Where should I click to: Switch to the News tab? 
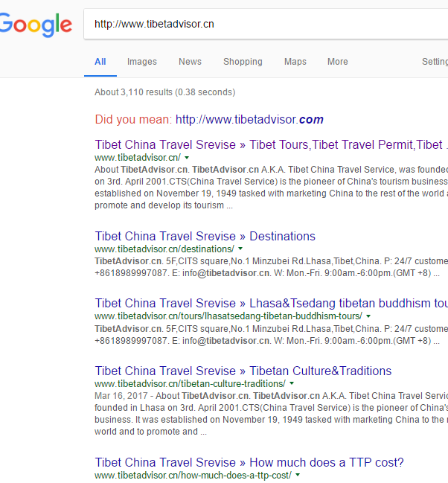[190, 62]
